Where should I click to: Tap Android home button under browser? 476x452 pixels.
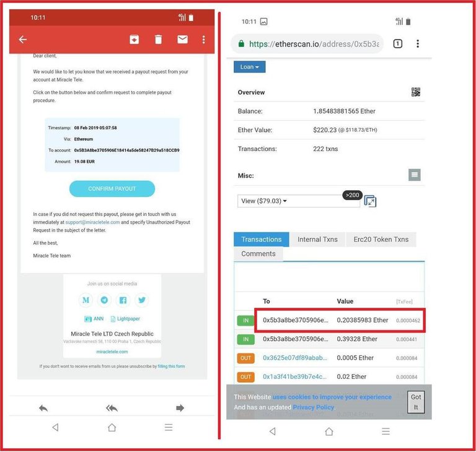pos(329,431)
